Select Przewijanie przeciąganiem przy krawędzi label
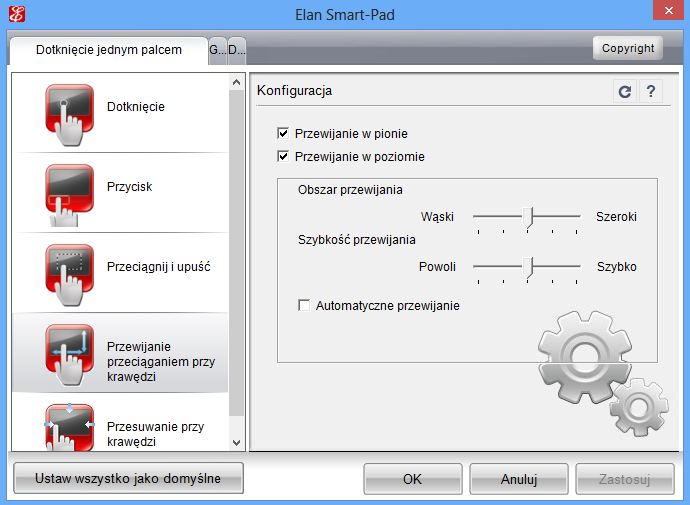 tap(161, 362)
